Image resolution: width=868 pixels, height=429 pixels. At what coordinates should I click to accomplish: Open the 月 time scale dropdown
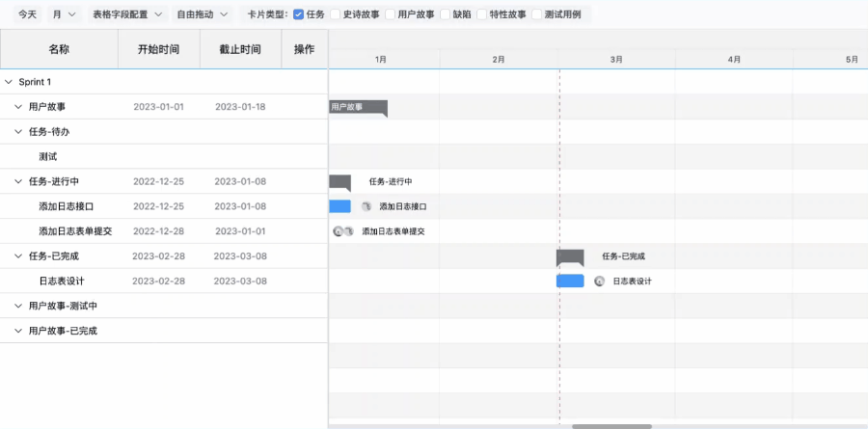66,14
